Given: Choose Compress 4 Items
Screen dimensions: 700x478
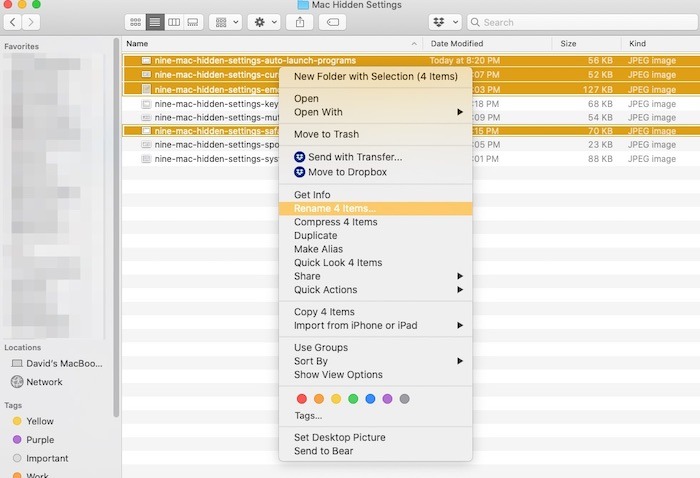Looking at the screenshot, I should pos(375,222).
